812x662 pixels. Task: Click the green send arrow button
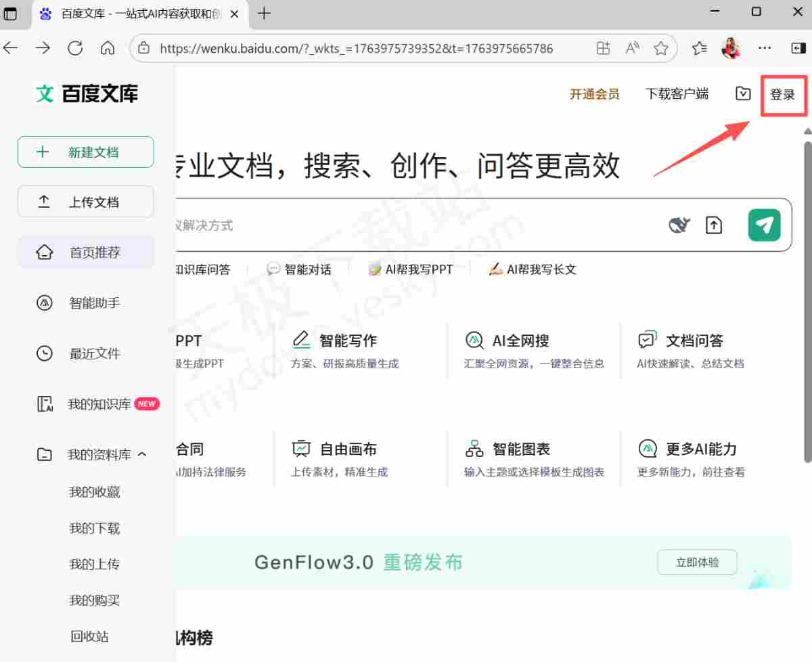point(764,224)
